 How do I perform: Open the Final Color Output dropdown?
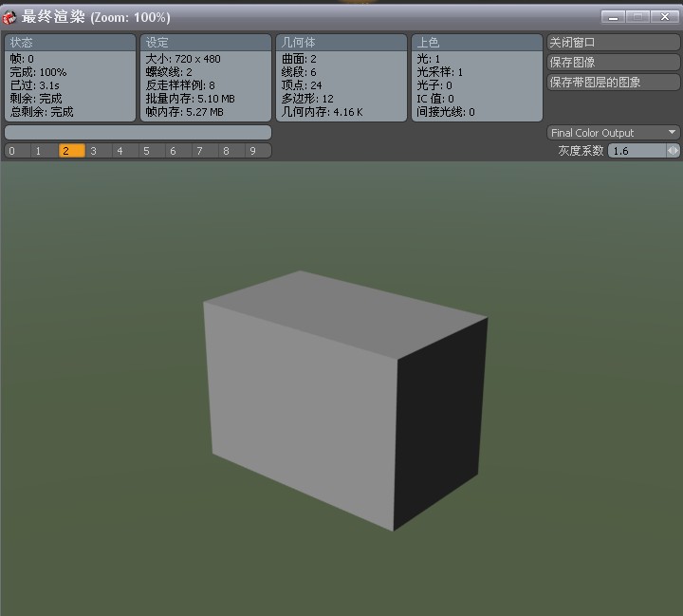[613, 133]
